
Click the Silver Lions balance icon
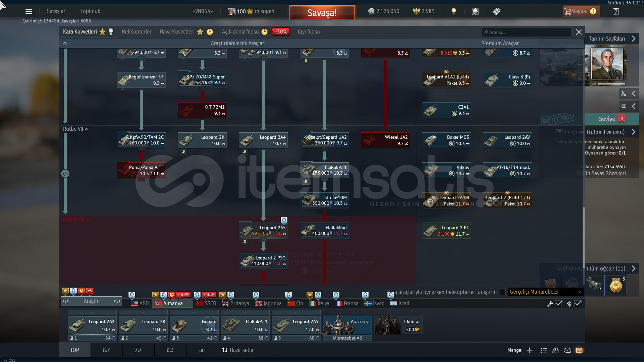coord(371,11)
